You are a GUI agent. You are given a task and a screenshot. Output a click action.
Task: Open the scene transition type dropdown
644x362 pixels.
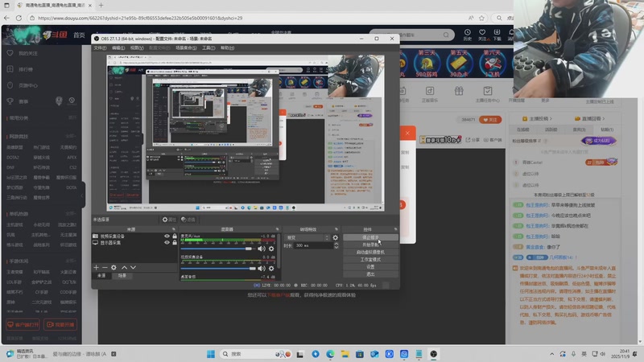pos(307,237)
